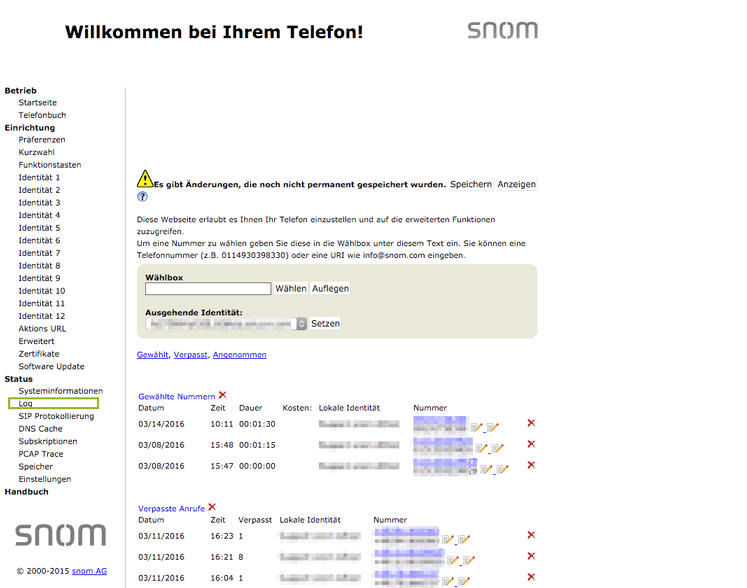This screenshot has height=588, width=747.
Task: Select Identität 1 in sidebar
Action: [x=39, y=177]
